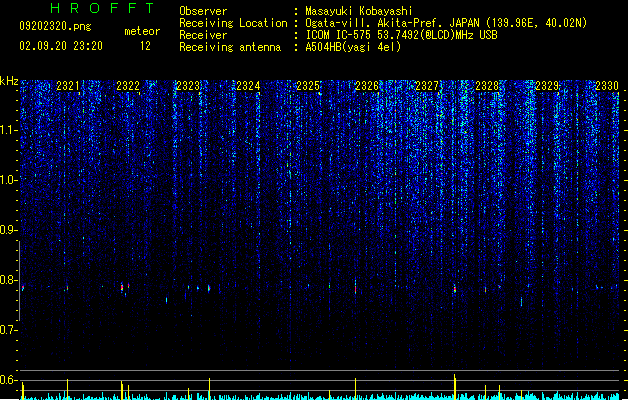Click the receiver value ICOM IC-575
The height and width of the screenshot is (400, 629).
[401, 35]
